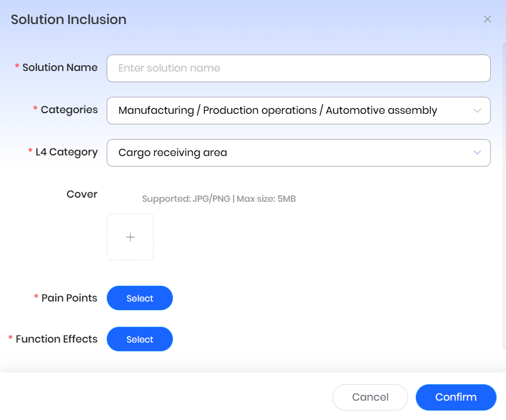Cancel the solution inclusion form

point(370,397)
